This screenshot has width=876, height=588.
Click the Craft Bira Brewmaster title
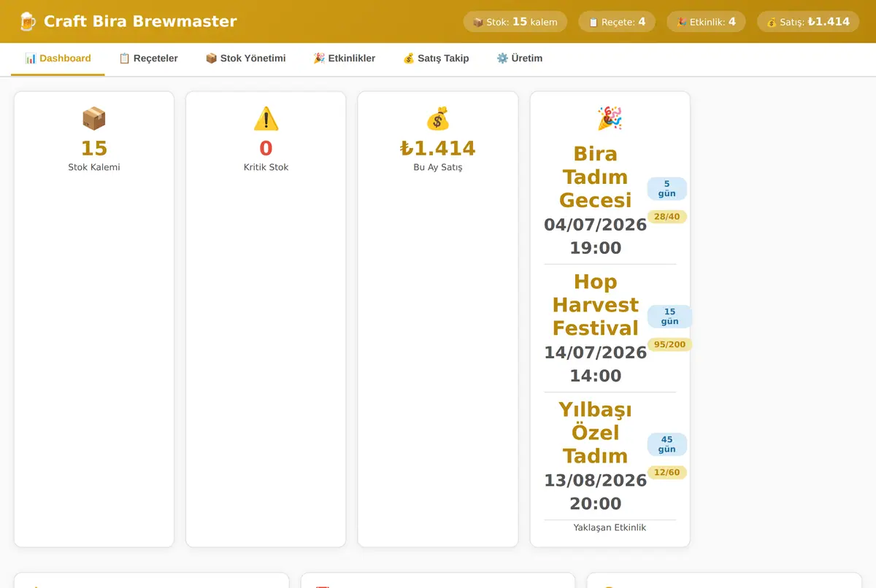140,21
